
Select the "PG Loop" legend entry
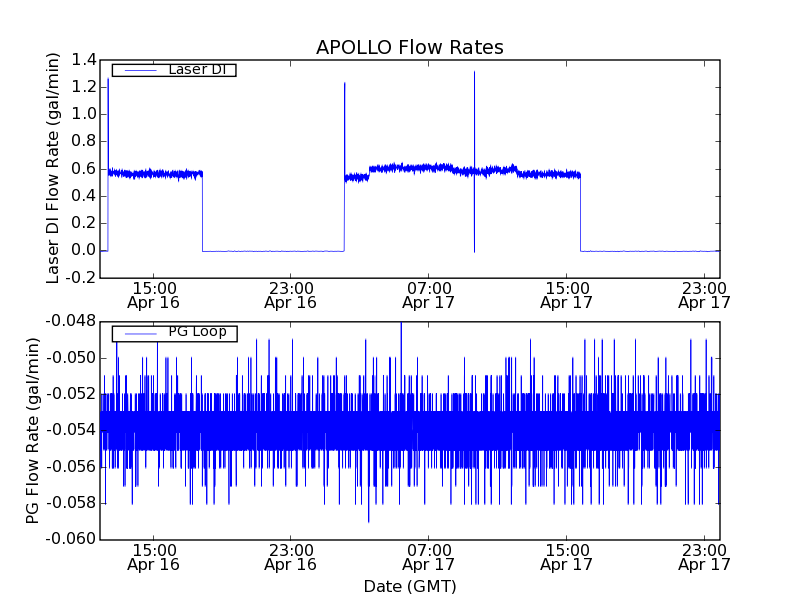(x=174, y=333)
